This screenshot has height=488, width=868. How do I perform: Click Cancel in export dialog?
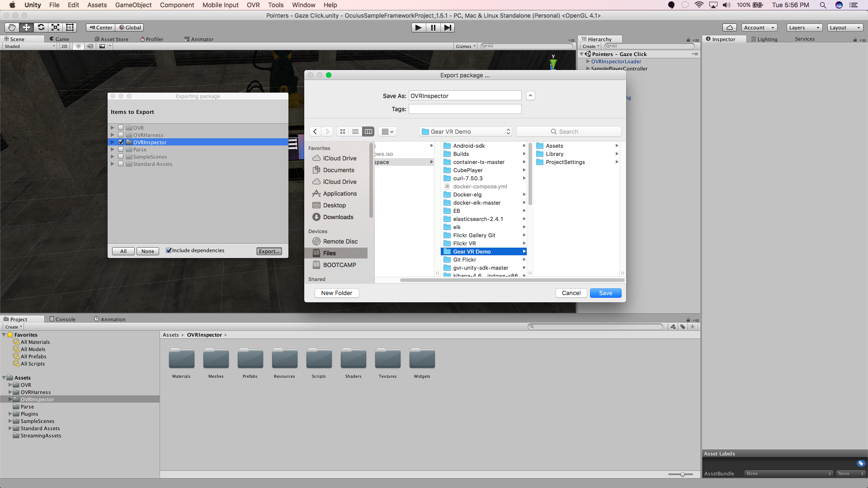tap(571, 293)
